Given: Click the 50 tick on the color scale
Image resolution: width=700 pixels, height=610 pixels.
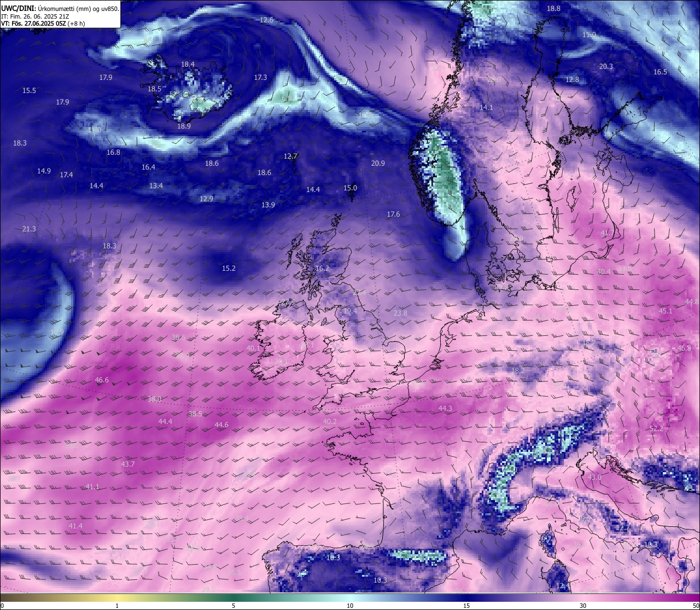Looking at the screenshot, I should click(696, 606).
